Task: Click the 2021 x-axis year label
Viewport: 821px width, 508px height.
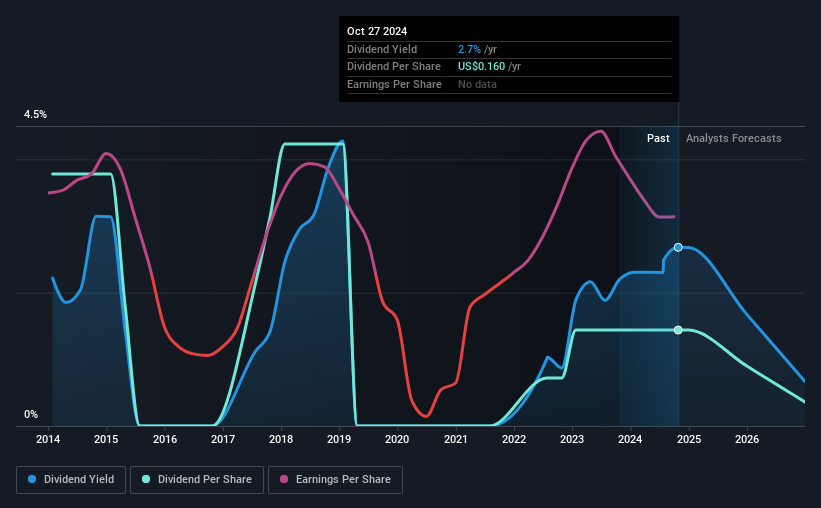Action: [x=456, y=439]
